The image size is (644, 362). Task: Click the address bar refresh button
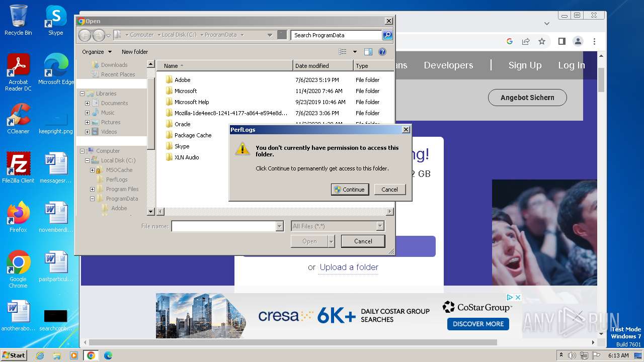(282, 35)
